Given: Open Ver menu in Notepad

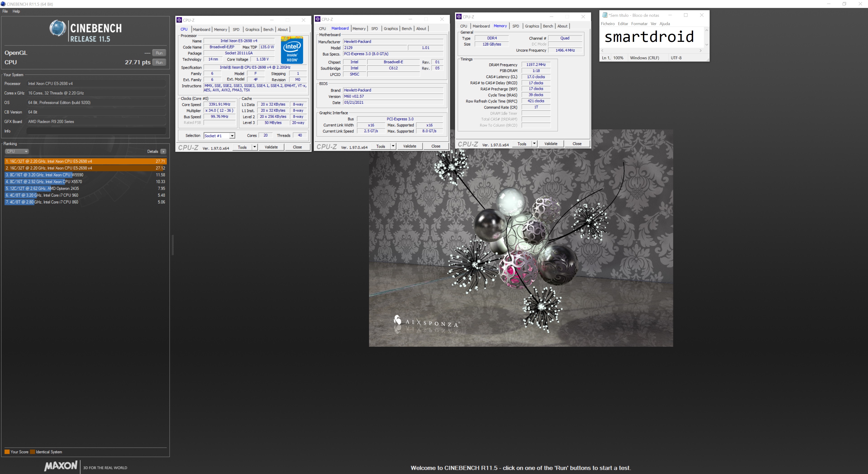Looking at the screenshot, I should coord(653,24).
